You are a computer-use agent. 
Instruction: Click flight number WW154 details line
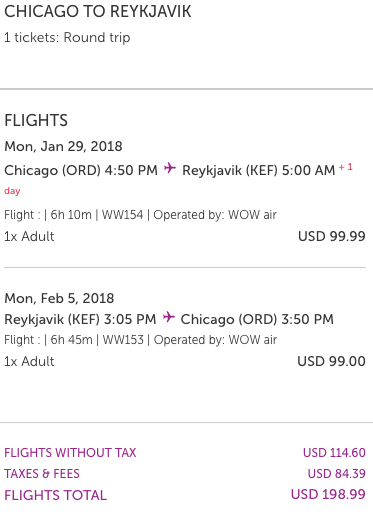(140, 215)
